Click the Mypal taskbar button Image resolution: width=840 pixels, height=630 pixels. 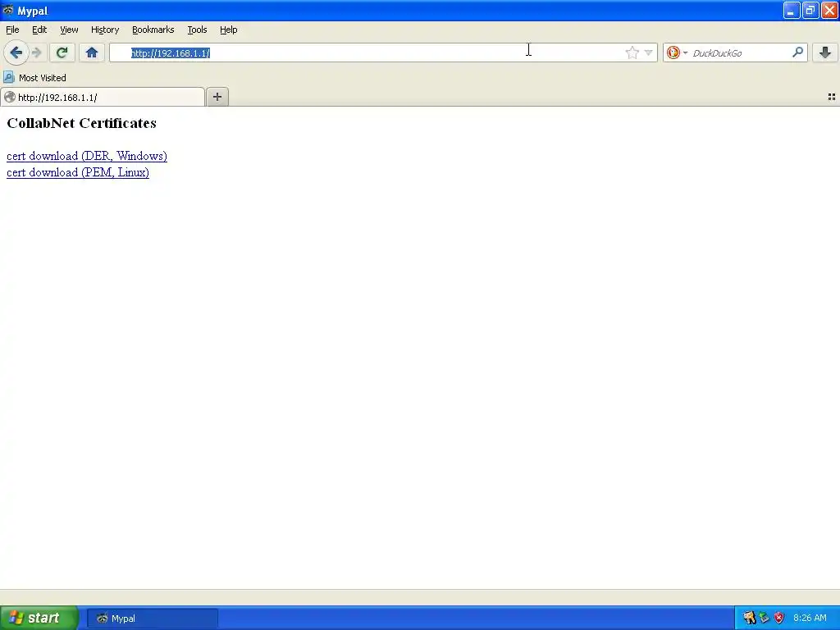coord(153,619)
